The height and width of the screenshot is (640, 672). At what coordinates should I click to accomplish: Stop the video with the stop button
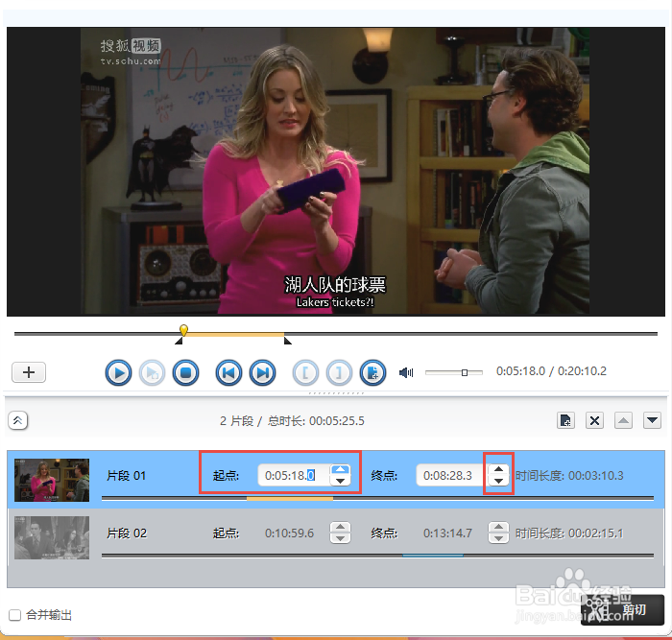(x=185, y=372)
